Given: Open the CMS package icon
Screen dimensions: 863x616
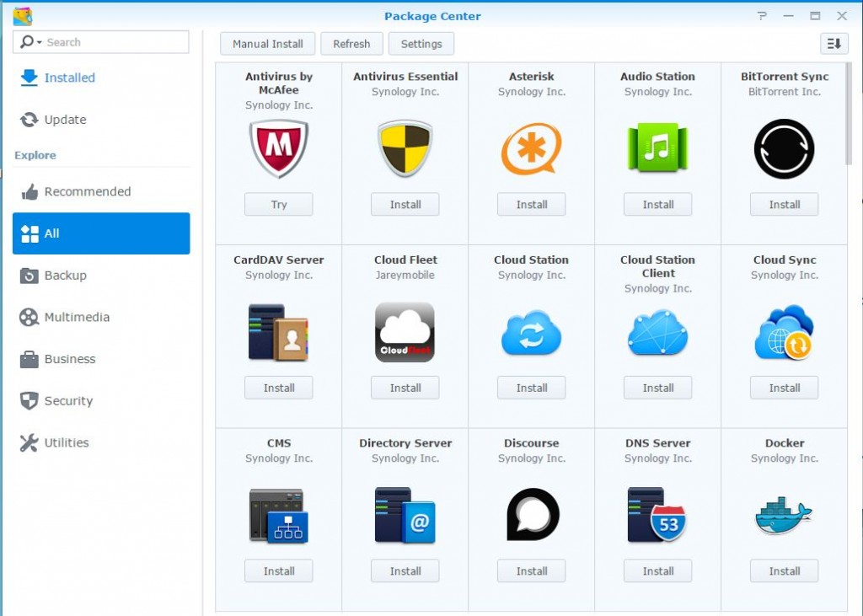Looking at the screenshot, I should pos(278,516).
